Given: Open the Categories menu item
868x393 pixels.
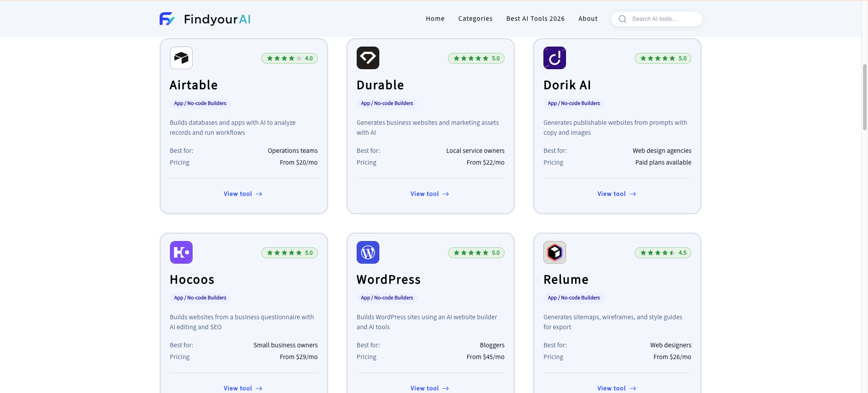Looking at the screenshot, I should 475,19.
